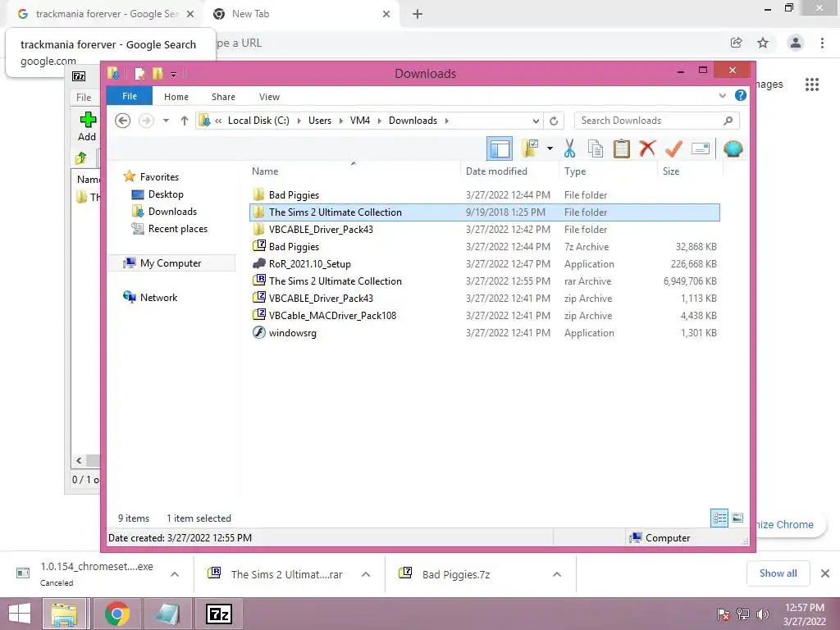
Task: Select The Sims 2 Ultimate Collection rar archive
Action: pyautogui.click(x=485, y=281)
